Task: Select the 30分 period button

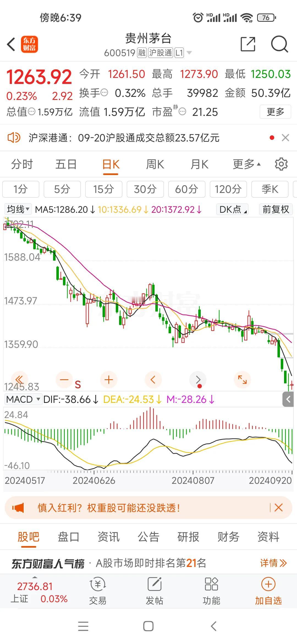Action: tap(145, 189)
